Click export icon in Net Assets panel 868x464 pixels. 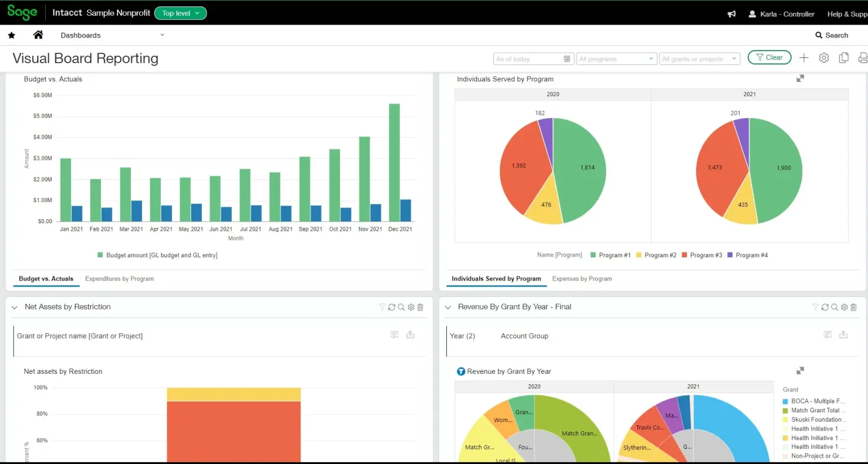click(411, 335)
